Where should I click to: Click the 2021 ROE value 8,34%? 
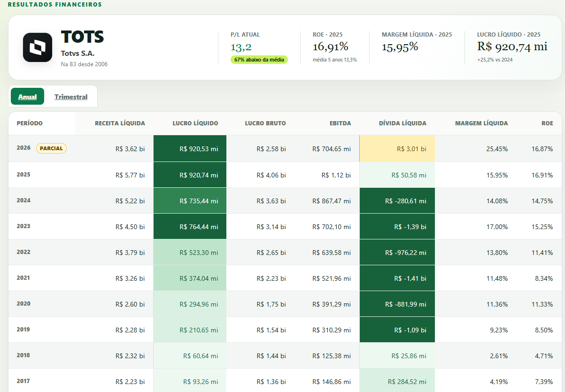[x=544, y=278]
